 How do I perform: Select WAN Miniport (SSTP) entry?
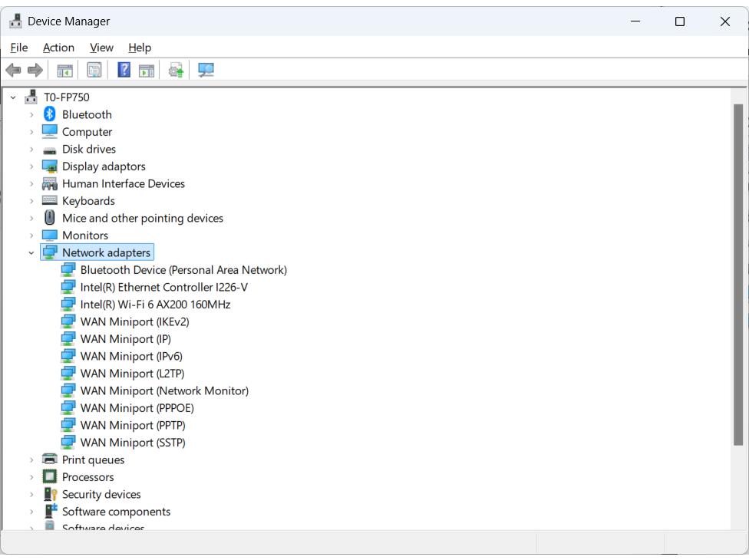(x=133, y=442)
